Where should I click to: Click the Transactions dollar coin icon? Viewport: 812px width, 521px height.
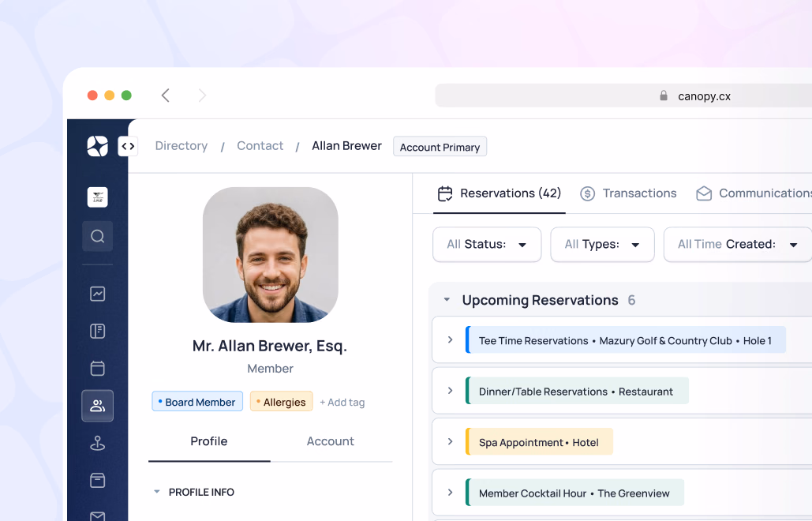pyautogui.click(x=587, y=193)
